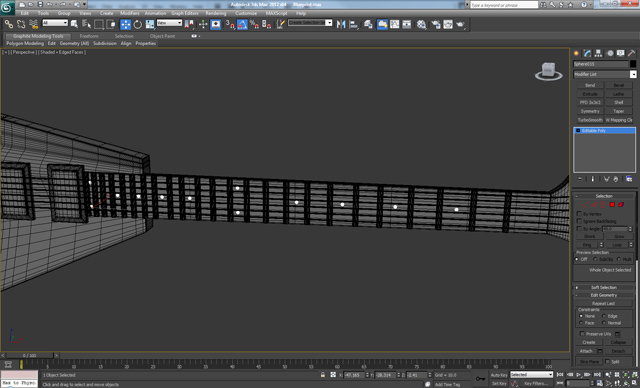Image resolution: width=640 pixels, height=388 pixels.
Task: Collapse the Edit Geometry rollout
Action: (604, 295)
